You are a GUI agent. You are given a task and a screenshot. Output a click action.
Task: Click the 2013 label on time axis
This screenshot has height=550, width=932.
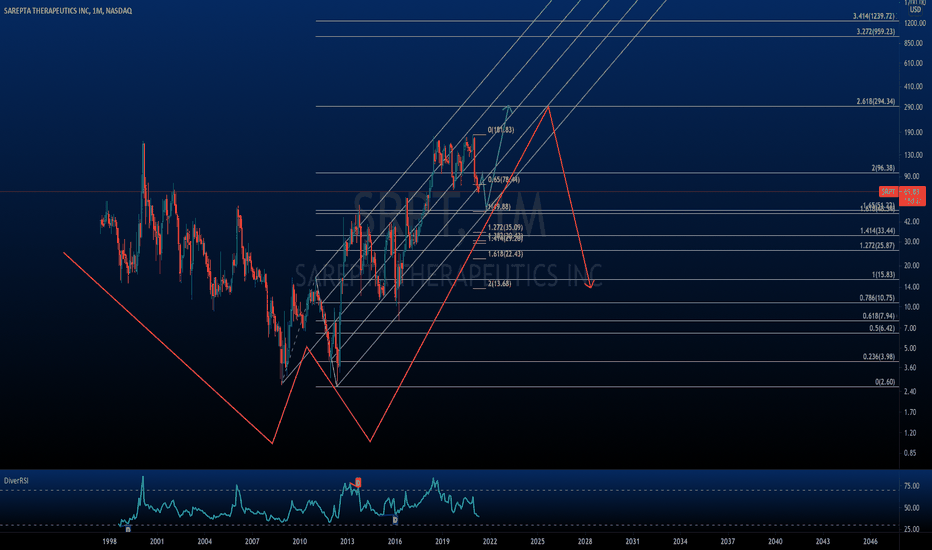click(347, 542)
